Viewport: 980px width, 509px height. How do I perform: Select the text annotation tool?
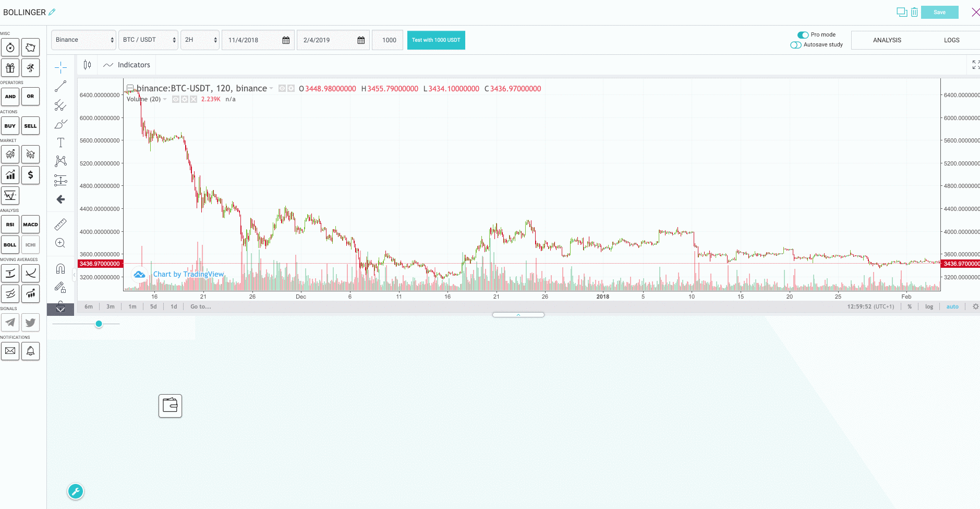[x=61, y=143]
